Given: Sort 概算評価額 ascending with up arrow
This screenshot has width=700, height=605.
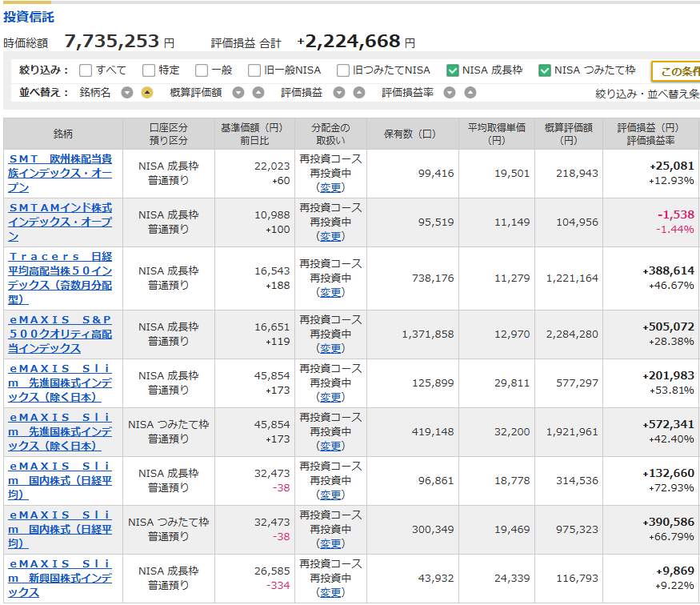Looking at the screenshot, I should [258, 93].
